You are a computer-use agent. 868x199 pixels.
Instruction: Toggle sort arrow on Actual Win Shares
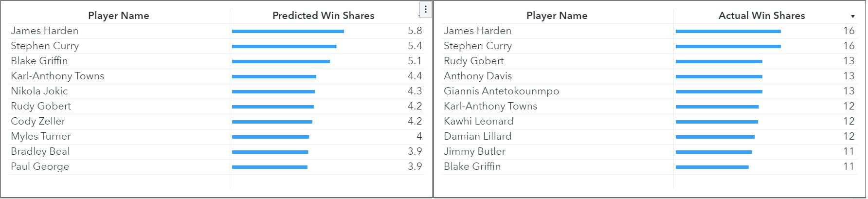pyautogui.click(x=852, y=17)
